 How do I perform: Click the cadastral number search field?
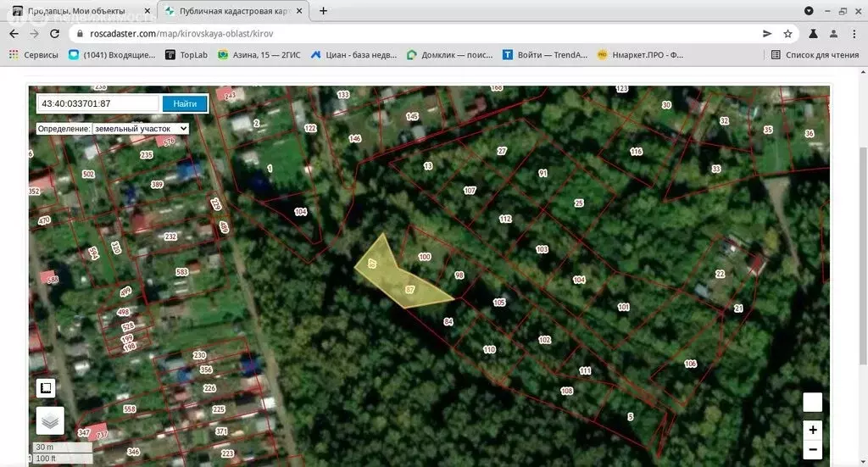pos(97,103)
